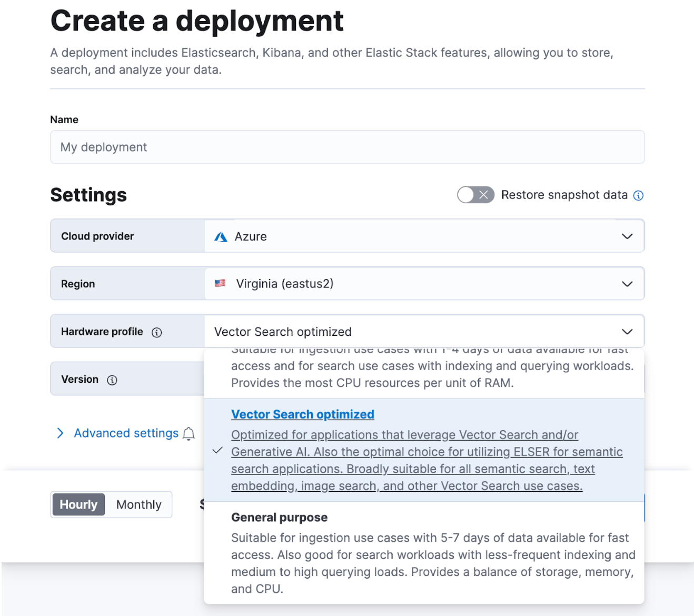694x616 pixels.
Task: Click the US flag icon beside Virginia
Action: click(220, 283)
